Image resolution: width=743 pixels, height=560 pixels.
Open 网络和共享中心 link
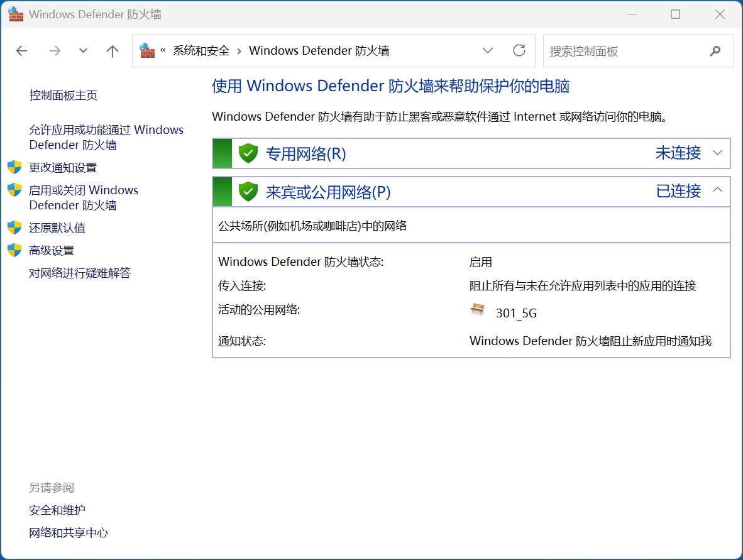(69, 533)
